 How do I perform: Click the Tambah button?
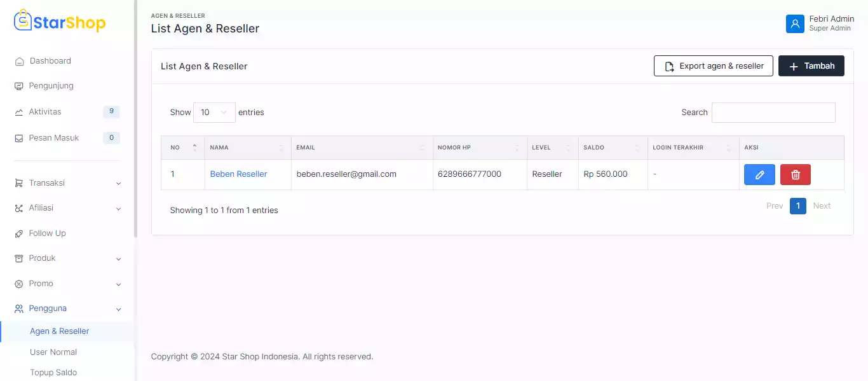point(811,66)
